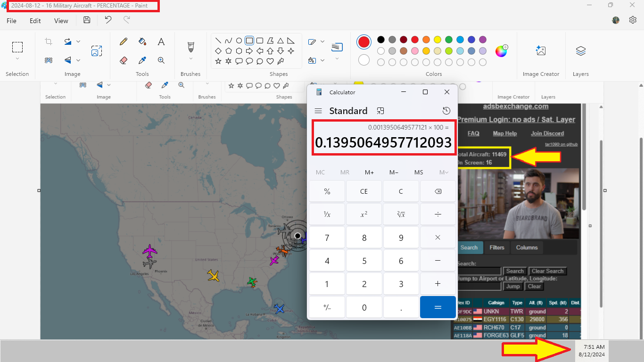Expand the Flip options dropdown in top ribbon
Screen dimensions: 644x362
click(78, 60)
